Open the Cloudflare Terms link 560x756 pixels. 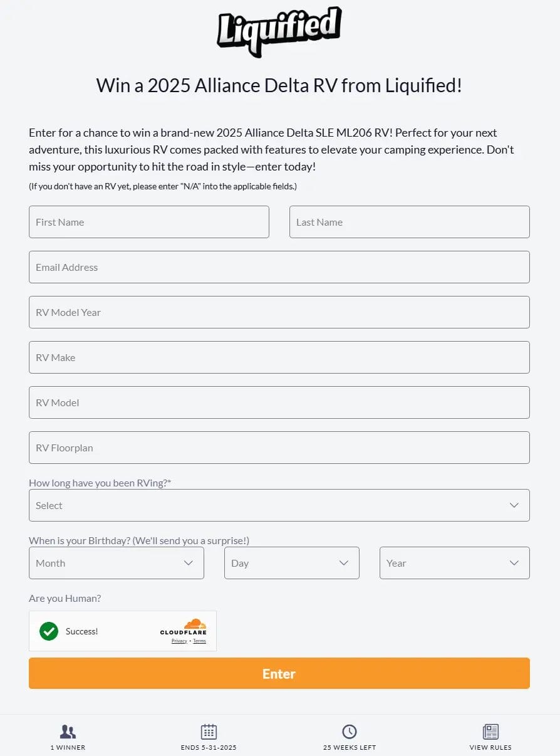[199, 641]
